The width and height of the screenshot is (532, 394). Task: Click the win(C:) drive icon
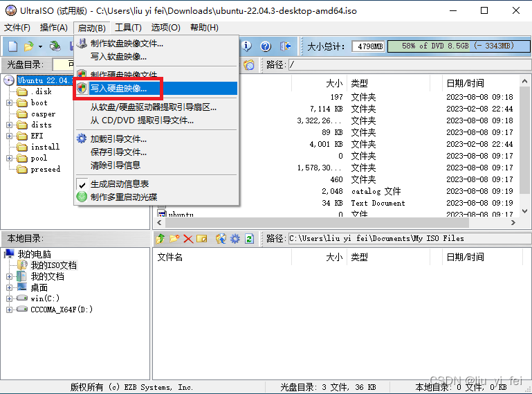tap(22, 298)
